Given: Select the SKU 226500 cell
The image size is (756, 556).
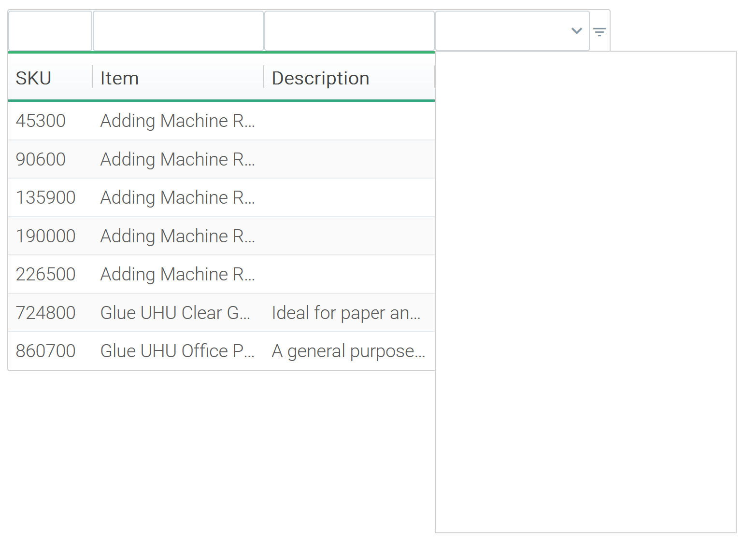Looking at the screenshot, I should (45, 274).
